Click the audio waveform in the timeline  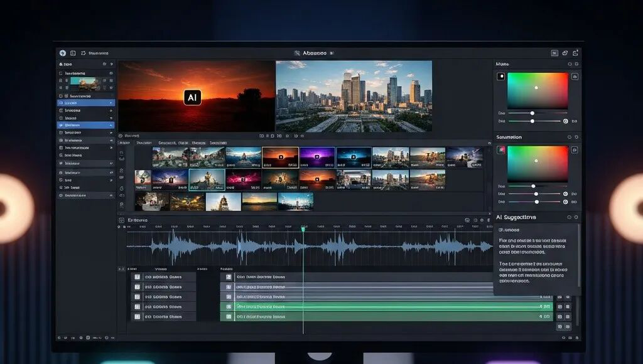coord(310,247)
